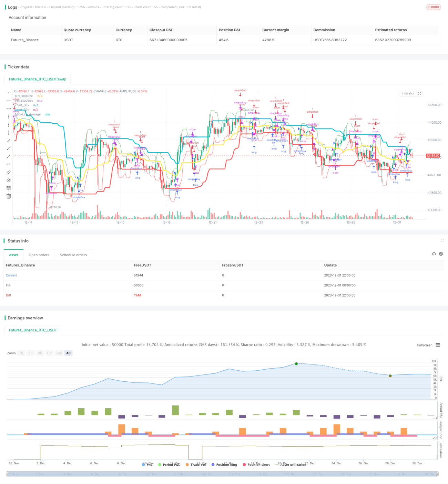448x484 pixels.
Task: Switch to the Open orders tab
Action: (39, 255)
